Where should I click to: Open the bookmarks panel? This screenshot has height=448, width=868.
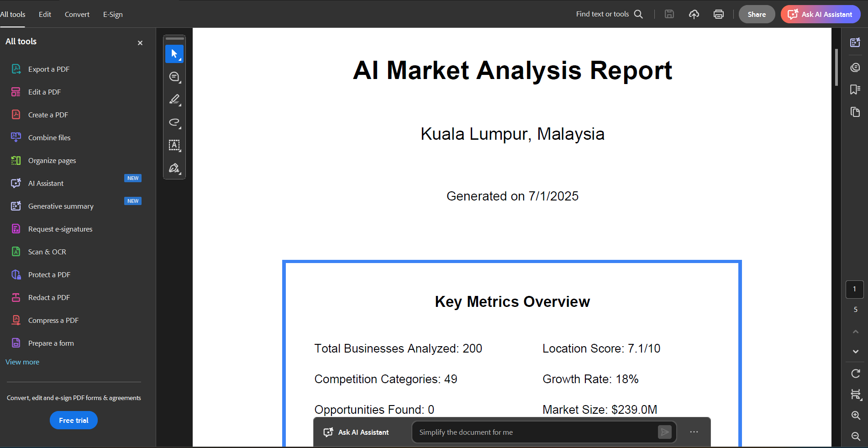pyautogui.click(x=855, y=90)
